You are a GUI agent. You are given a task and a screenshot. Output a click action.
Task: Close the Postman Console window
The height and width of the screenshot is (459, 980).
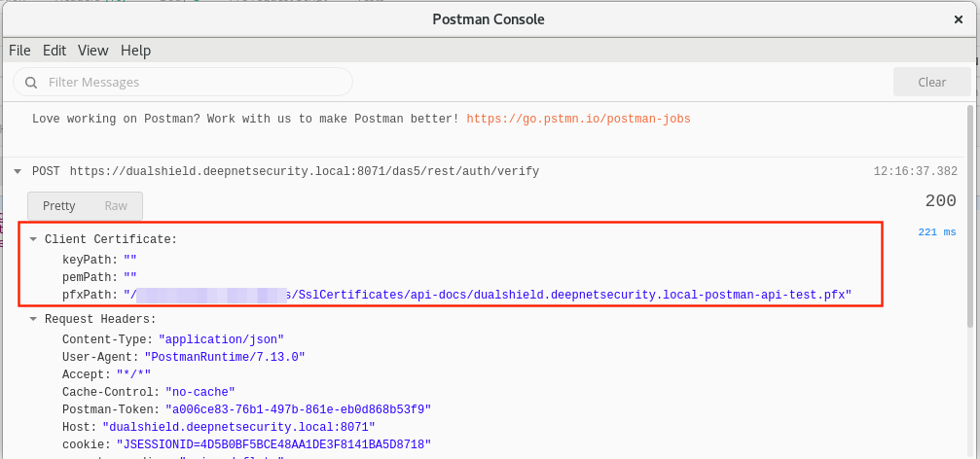[x=959, y=19]
